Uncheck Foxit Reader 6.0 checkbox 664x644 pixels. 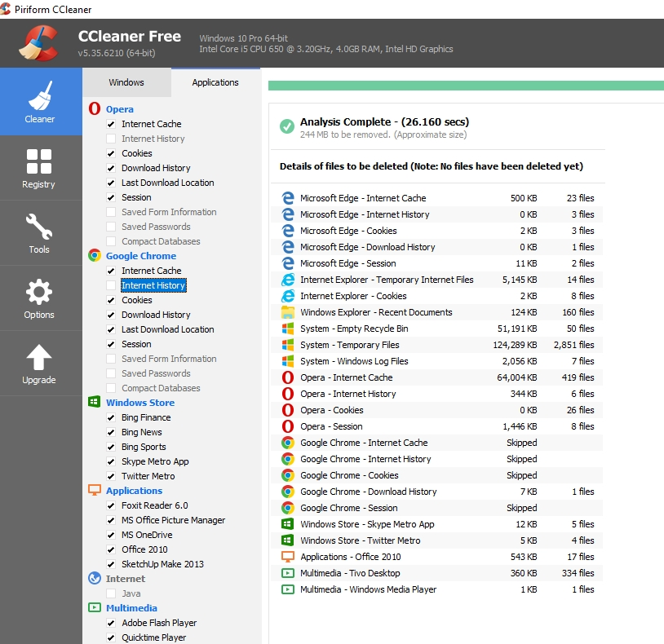tap(111, 505)
